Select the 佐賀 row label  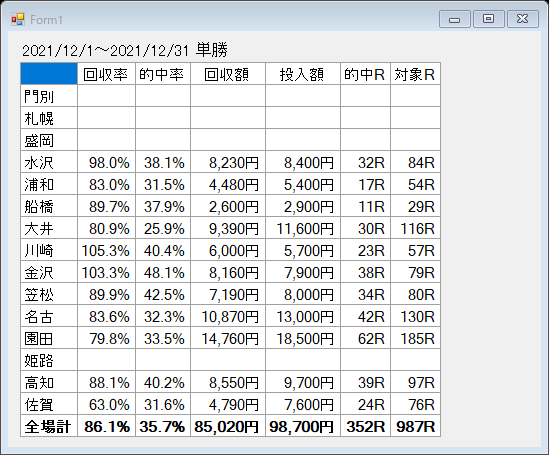tap(49, 404)
